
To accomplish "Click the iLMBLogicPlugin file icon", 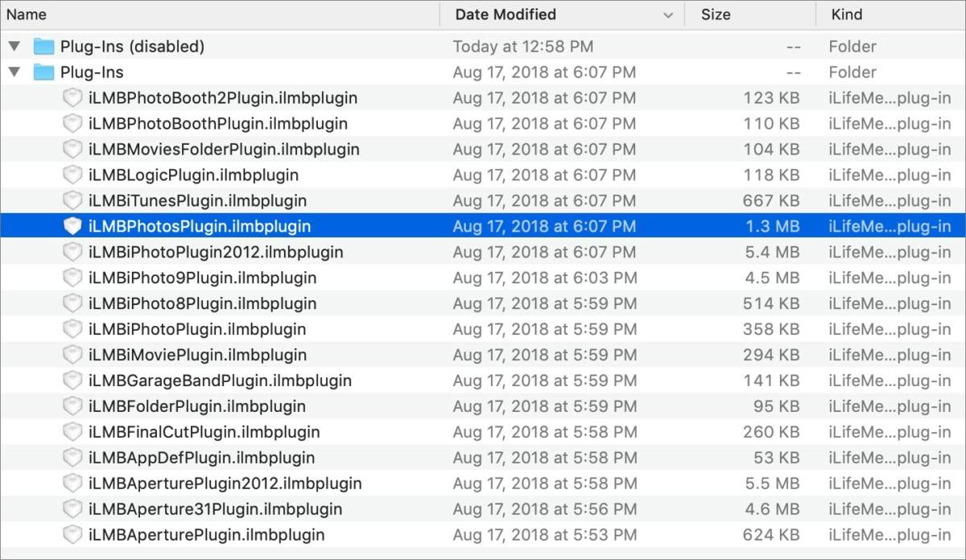I will 73,175.
